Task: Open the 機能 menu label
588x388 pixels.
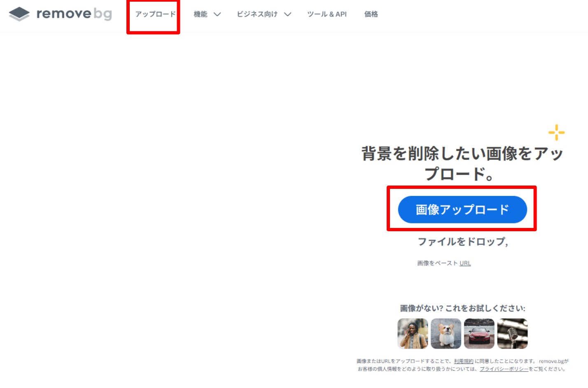Action: tap(201, 14)
